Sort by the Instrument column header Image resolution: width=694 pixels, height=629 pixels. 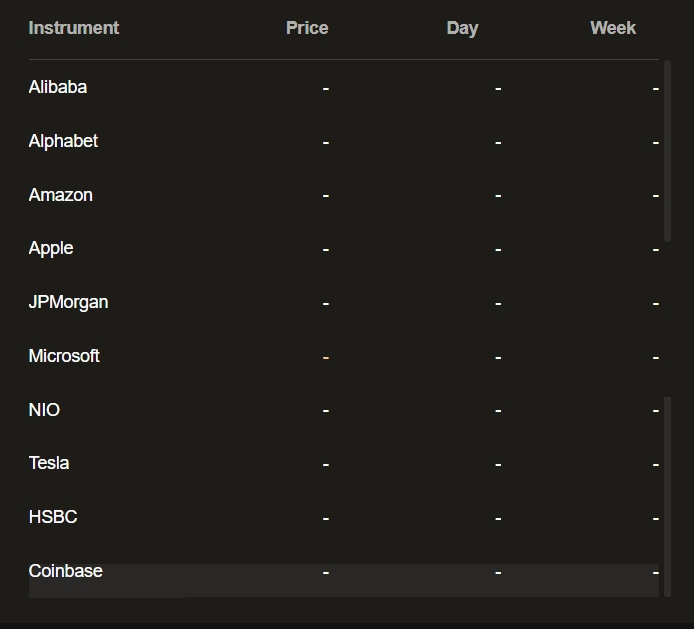(x=73, y=28)
